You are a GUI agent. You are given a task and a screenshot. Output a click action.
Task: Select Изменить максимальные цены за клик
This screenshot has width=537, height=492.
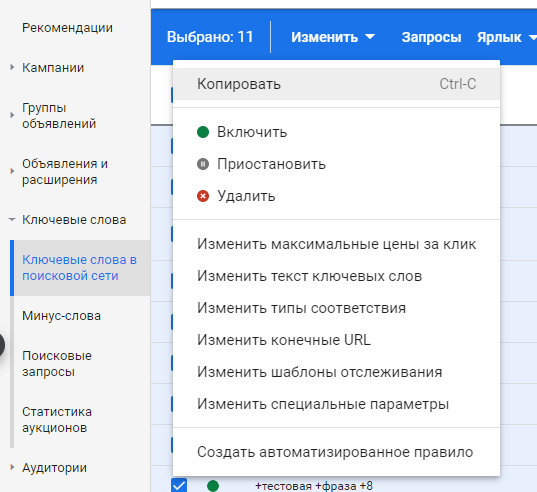click(x=336, y=244)
